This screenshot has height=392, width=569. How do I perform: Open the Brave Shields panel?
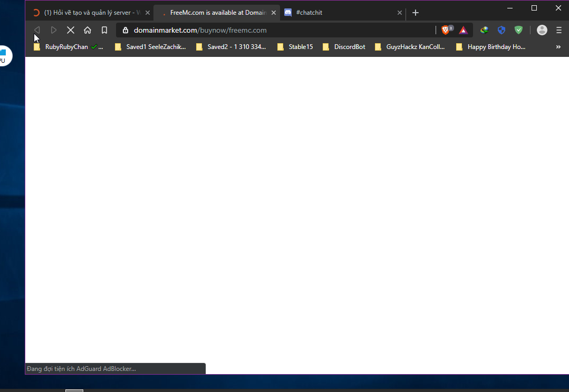446,30
